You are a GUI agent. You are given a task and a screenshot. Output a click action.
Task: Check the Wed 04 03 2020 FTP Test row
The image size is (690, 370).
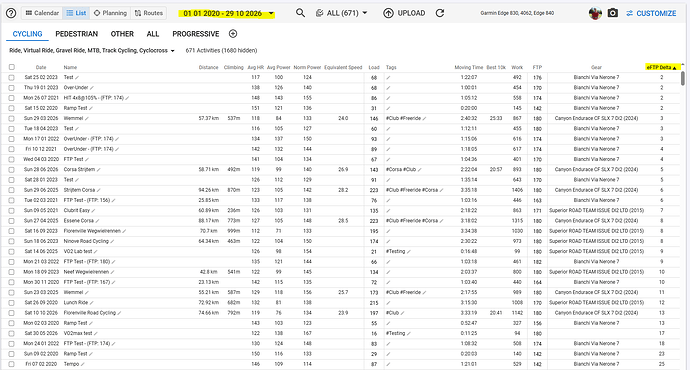tap(12, 159)
